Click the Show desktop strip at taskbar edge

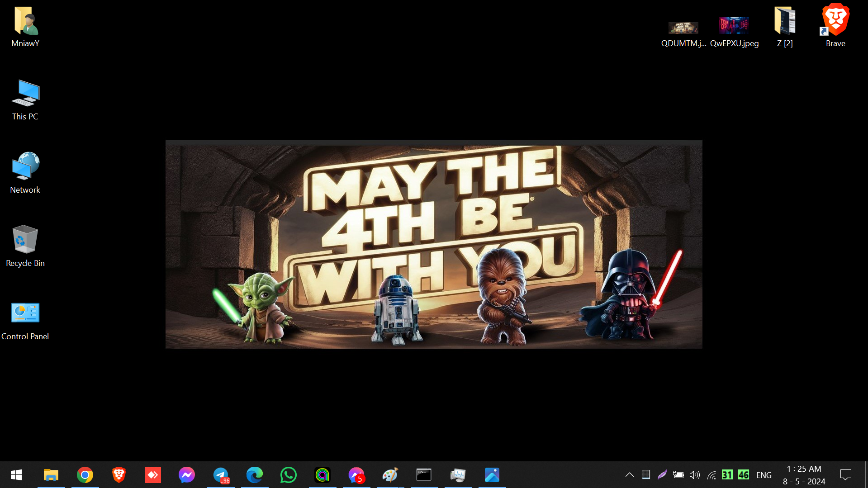point(866,475)
